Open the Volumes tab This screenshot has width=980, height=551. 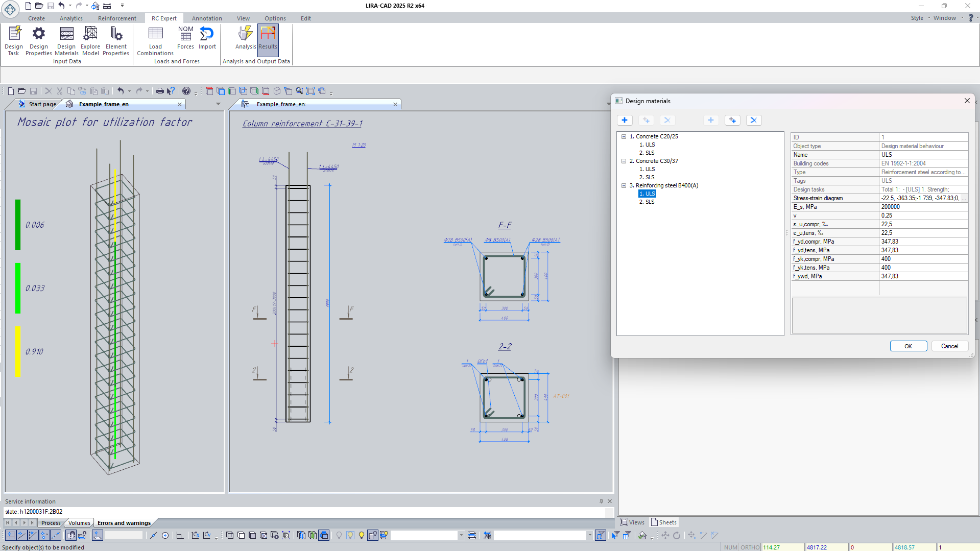(x=79, y=522)
